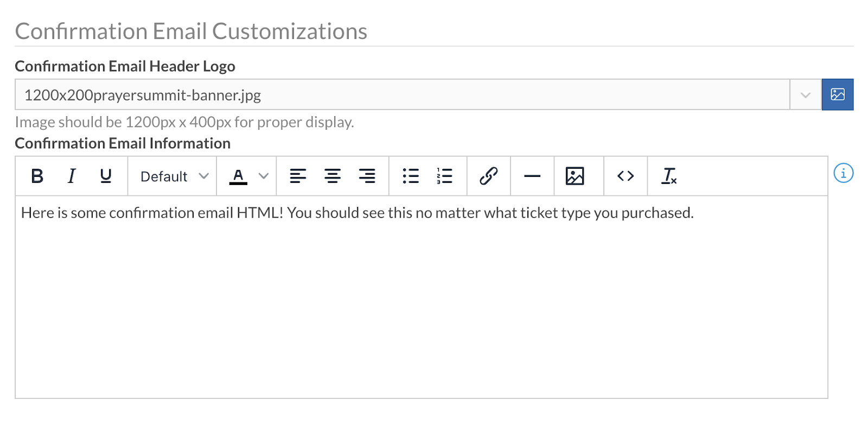
Task: Align text to the right
Action: [367, 176]
